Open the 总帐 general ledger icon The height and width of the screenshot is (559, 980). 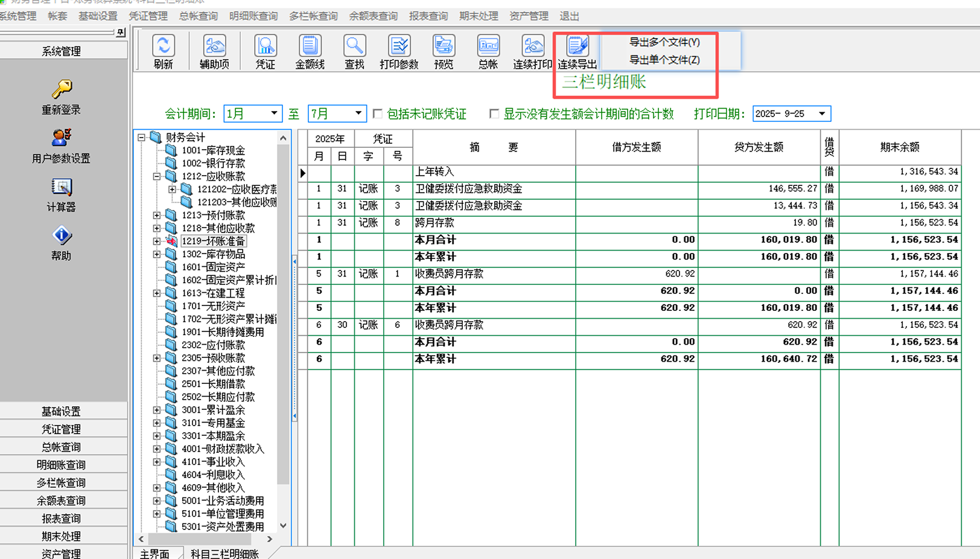(x=488, y=46)
